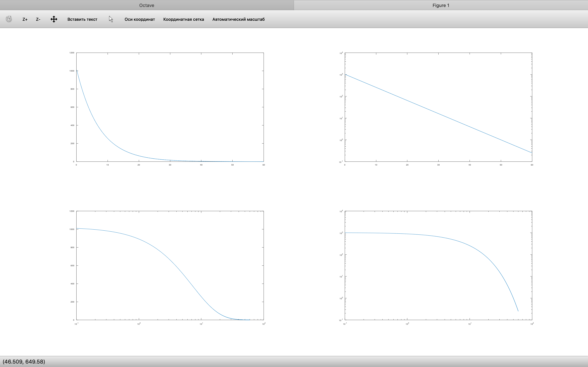Click the 'Вставить текст' toolbar button
Viewport: 588px width, 367px height.
click(x=82, y=19)
